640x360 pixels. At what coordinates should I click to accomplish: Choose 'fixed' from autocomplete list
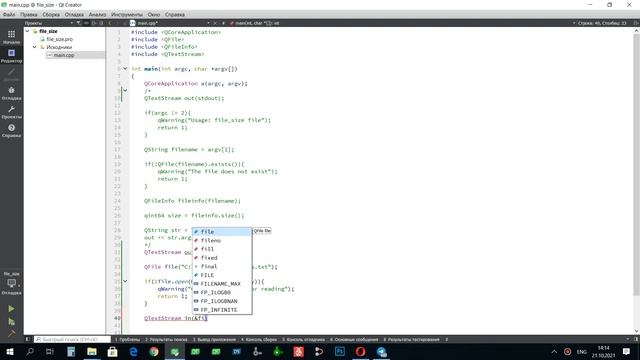[222, 258]
